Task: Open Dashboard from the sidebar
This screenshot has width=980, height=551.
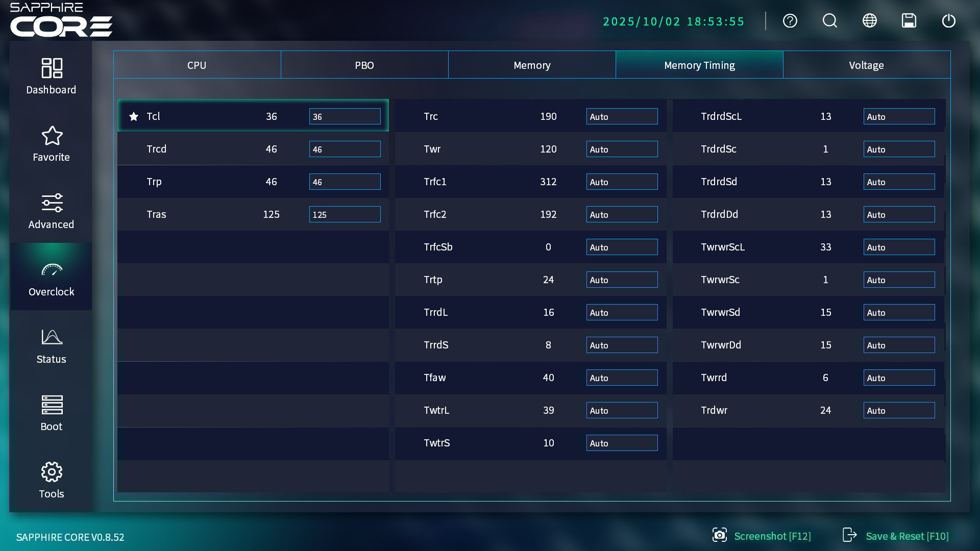Action: 51,77
